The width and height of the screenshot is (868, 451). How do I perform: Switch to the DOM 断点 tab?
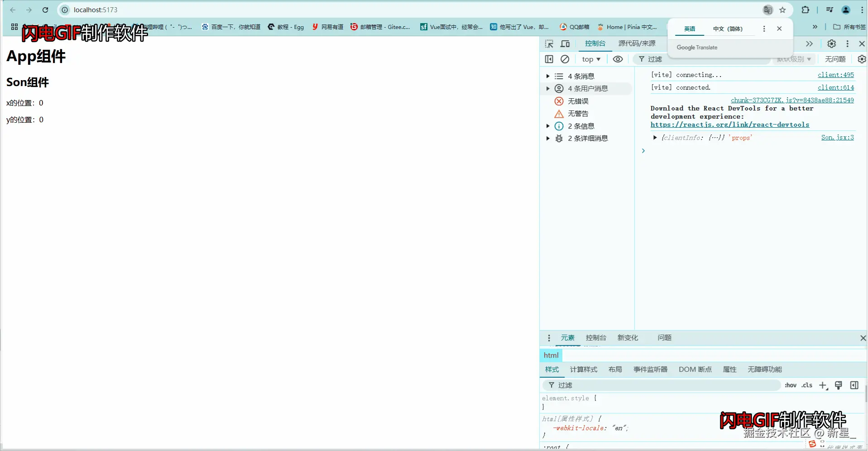(695, 369)
